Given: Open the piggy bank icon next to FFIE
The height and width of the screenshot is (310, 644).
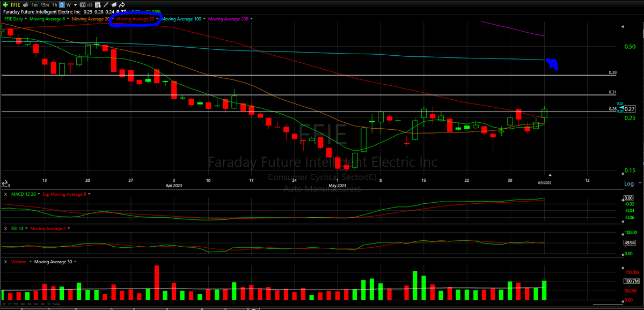Looking at the screenshot, I should click(25, 5).
